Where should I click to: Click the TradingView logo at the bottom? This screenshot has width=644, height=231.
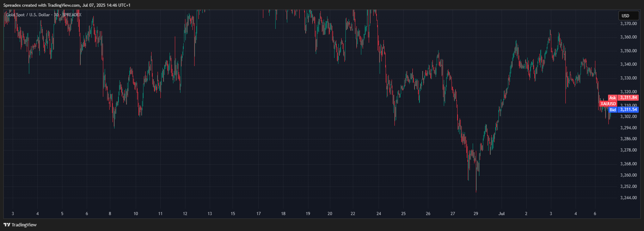pyautogui.click(x=20, y=225)
